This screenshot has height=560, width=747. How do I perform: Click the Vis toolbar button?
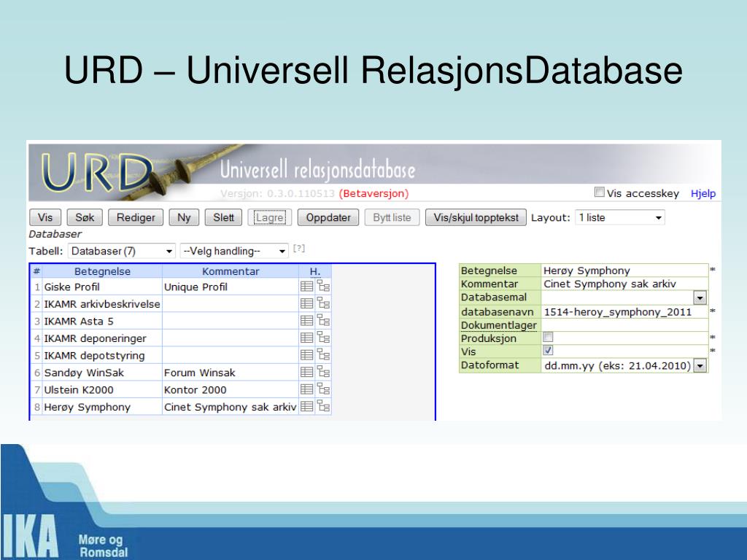point(45,217)
